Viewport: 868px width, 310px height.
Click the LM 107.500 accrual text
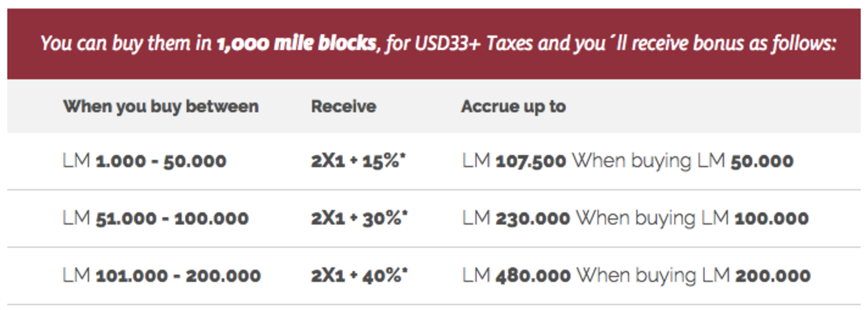(x=514, y=161)
